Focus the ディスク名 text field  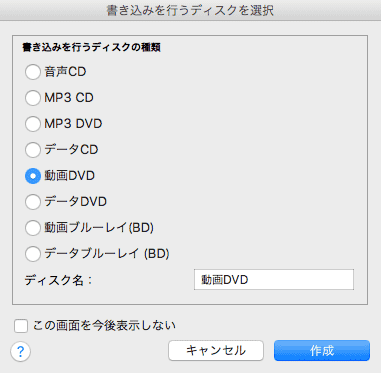(274, 279)
